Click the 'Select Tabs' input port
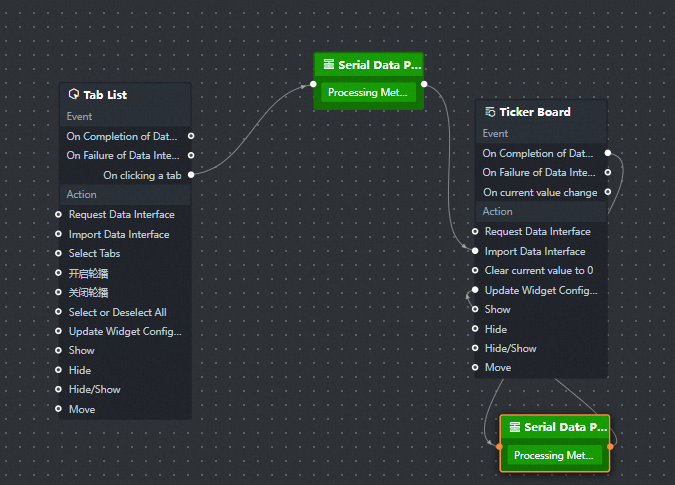 click(x=59, y=253)
